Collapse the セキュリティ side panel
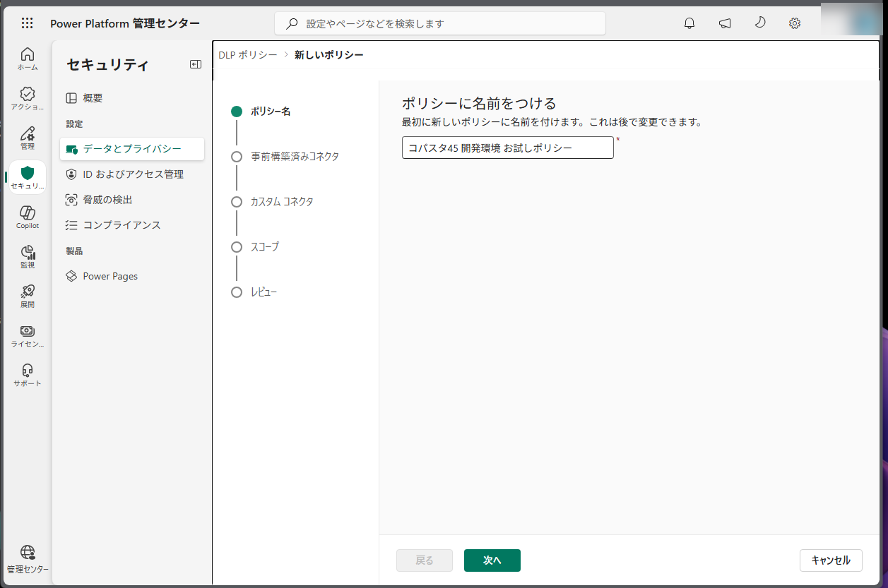The image size is (888, 588). [196, 64]
